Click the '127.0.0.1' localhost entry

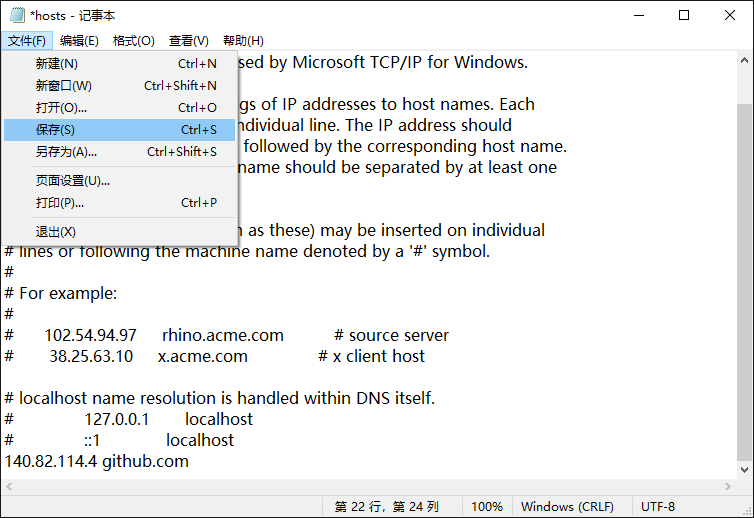(x=117, y=419)
